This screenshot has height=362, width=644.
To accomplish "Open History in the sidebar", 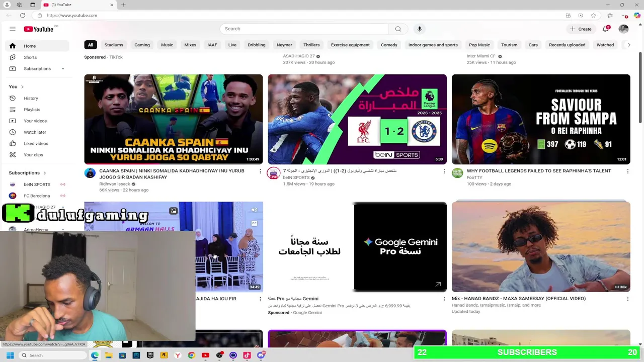I will pyautogui.click(x=31, y=98).
